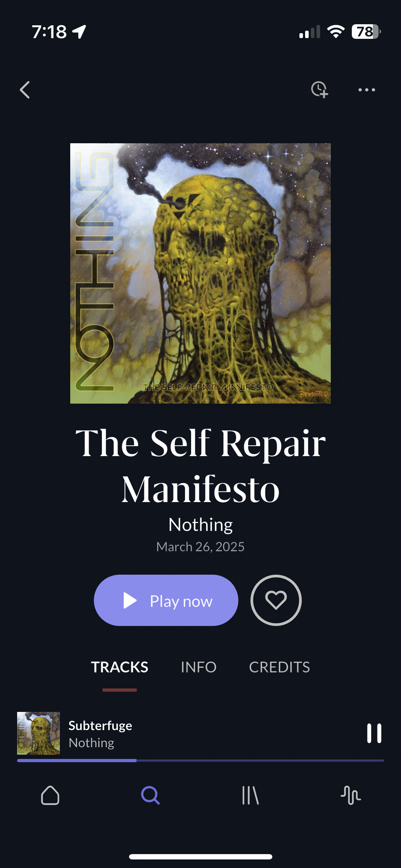Toggle the heart favorite button

pyautogui.click(x=276, y=600)
